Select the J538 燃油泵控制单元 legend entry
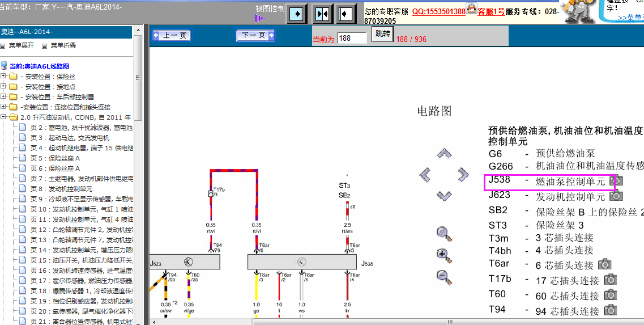Screen dimensions: 644x325 (547, 181)
